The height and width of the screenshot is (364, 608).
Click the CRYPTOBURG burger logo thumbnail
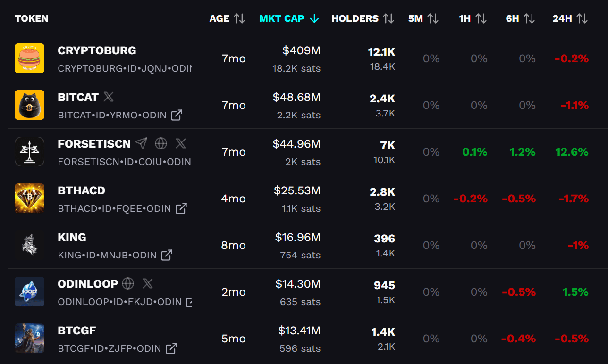(x=29, y=58)
